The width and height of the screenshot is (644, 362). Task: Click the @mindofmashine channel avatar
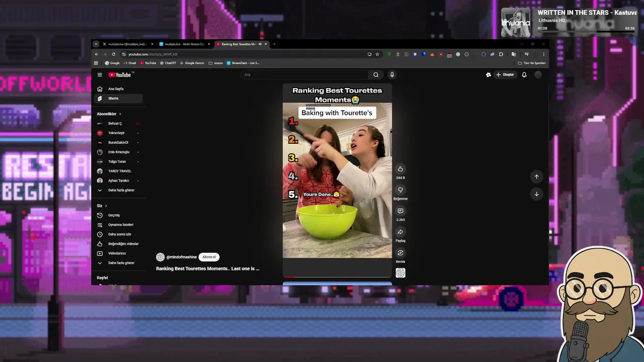pyautogui.click(x=160, y=257)
